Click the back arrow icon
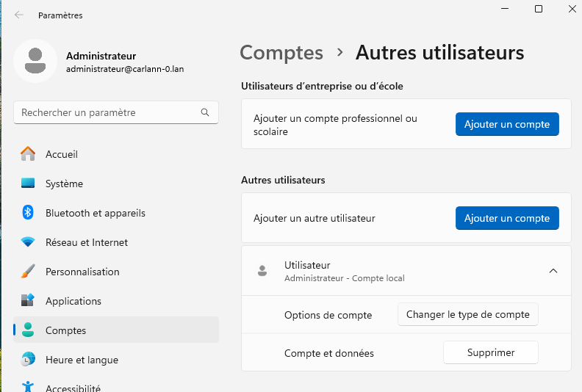The image size is (582, 392). pyautogui.click(x=19, y=15)
